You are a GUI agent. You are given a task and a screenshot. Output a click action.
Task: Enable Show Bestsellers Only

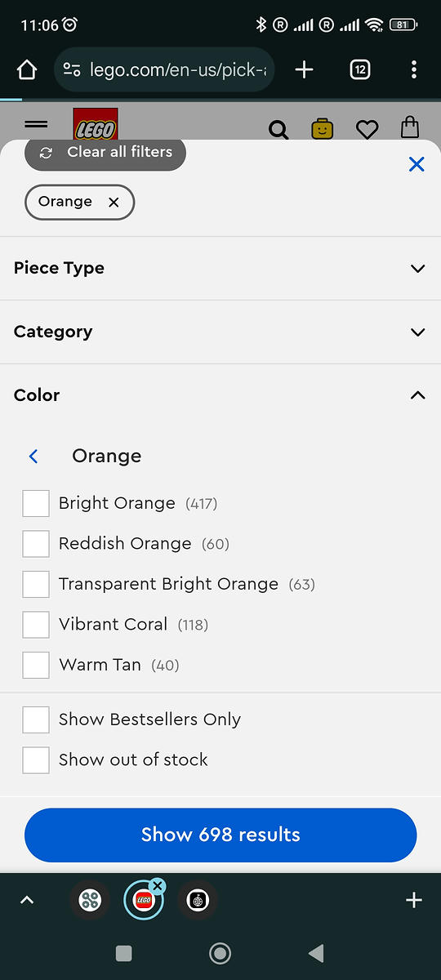point(36,719)
